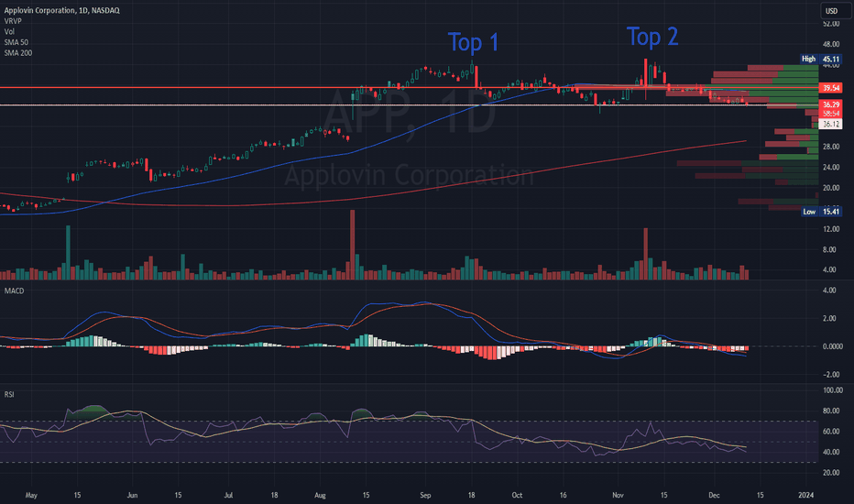Click the Jun date label
854x504 pixels.
point(132,495)
